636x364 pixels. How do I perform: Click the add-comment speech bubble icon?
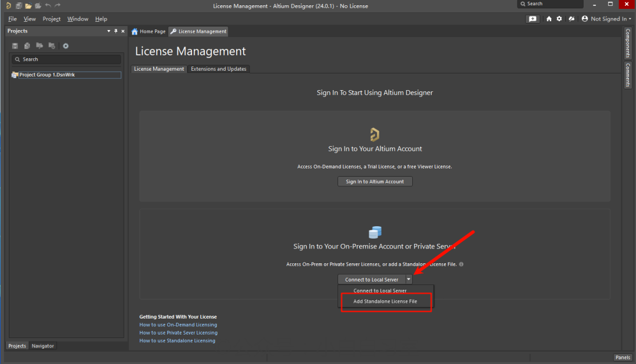pyautogui.click(x=532, y=19)
